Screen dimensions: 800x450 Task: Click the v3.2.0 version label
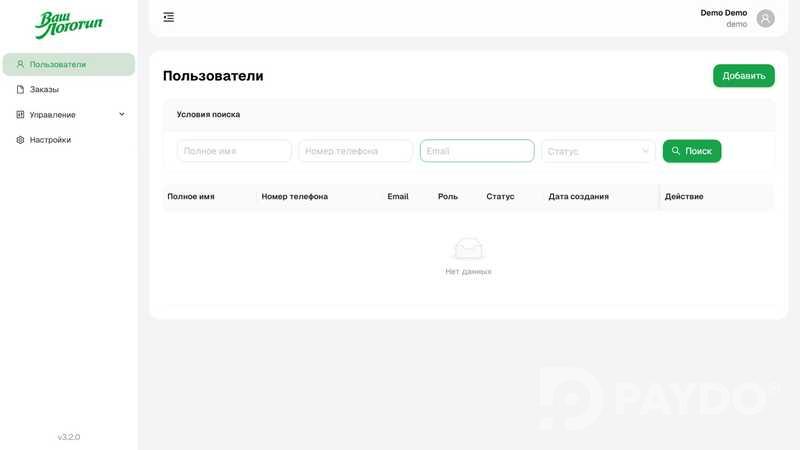pos(69,437)
